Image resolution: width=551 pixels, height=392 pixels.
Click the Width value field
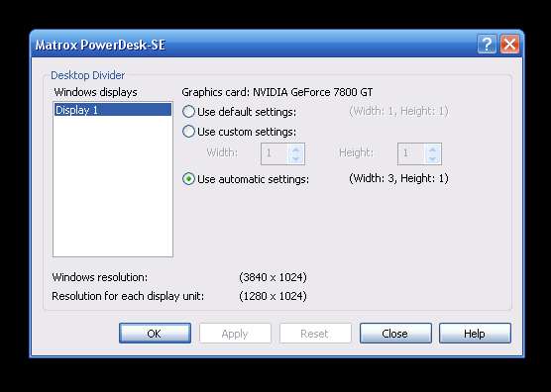click(275, 153)
